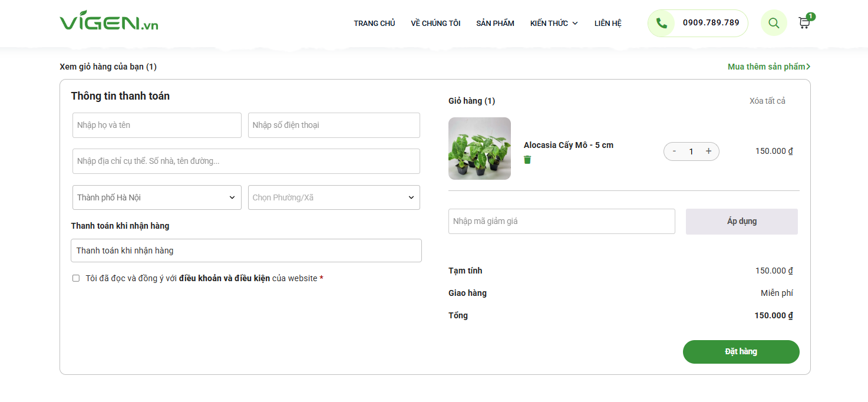
Task: Click Xóa tất cả to clear cart
Action: tap(767, 101)
